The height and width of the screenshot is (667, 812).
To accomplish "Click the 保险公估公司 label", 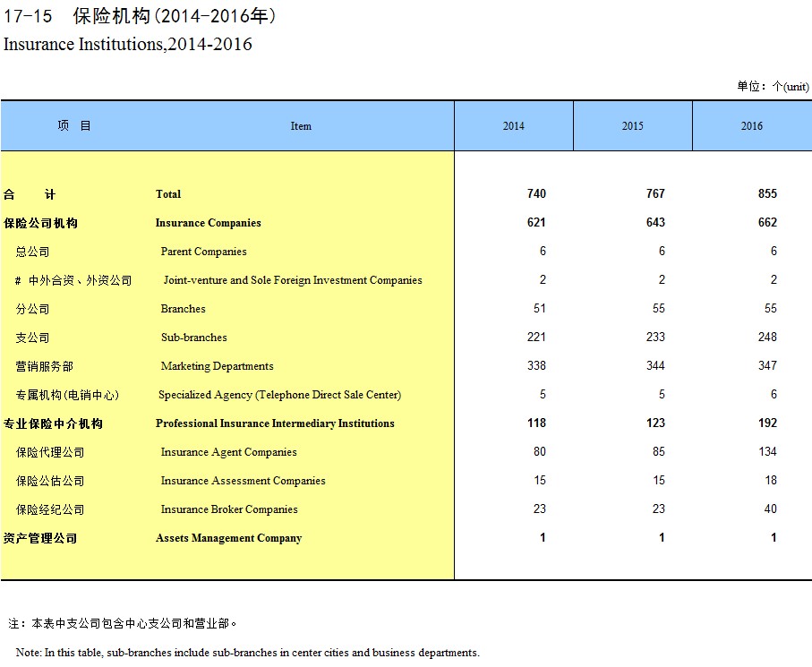I will (50, 481).
